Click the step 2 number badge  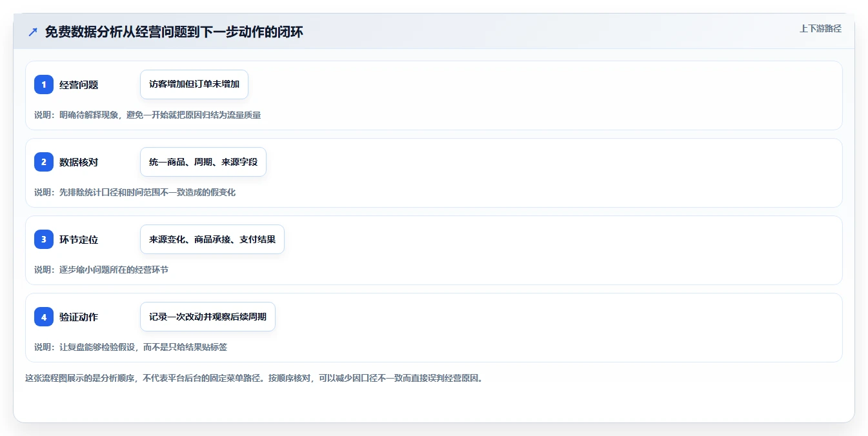tap(44, 162)
